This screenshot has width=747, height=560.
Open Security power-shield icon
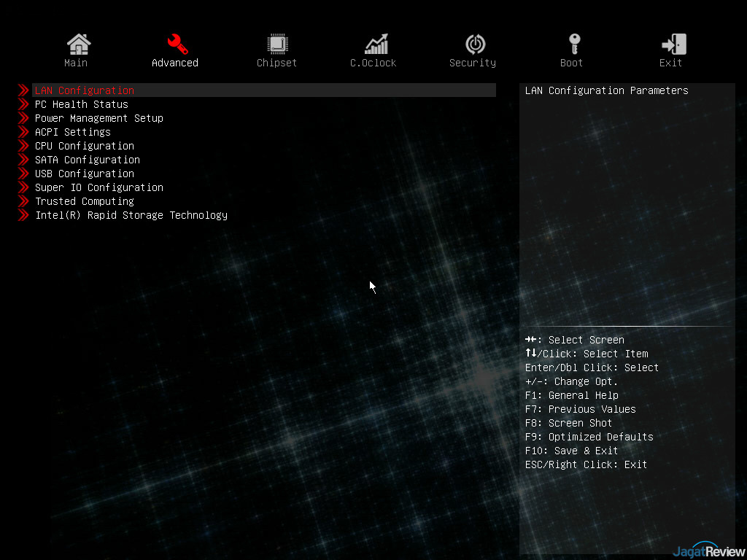click(x=476, y=44)
